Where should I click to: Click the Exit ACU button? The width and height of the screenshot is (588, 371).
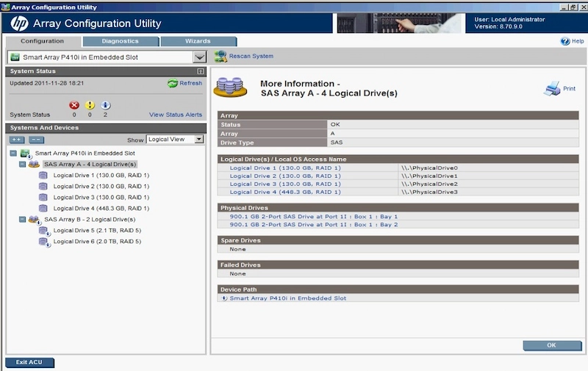coord(29,362)
